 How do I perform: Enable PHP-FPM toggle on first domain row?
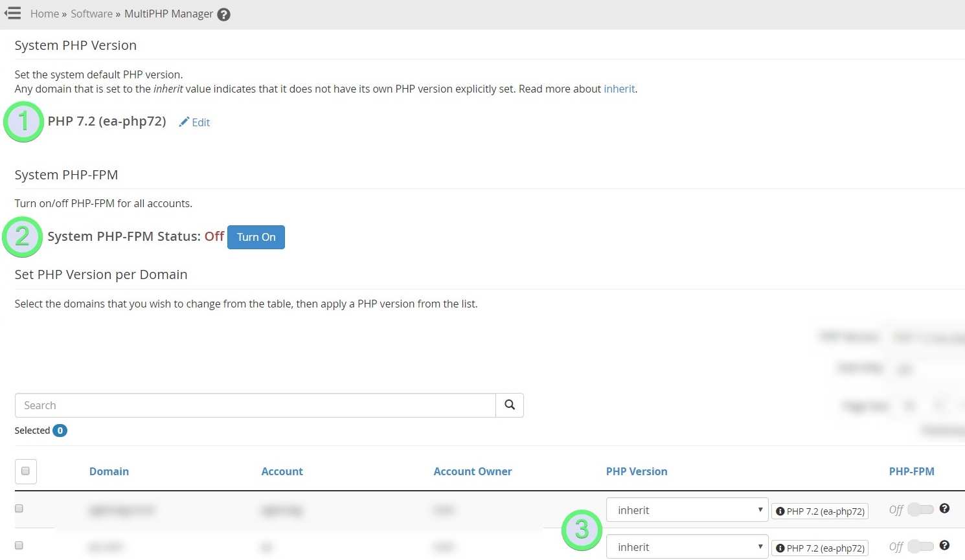[920, 510]
